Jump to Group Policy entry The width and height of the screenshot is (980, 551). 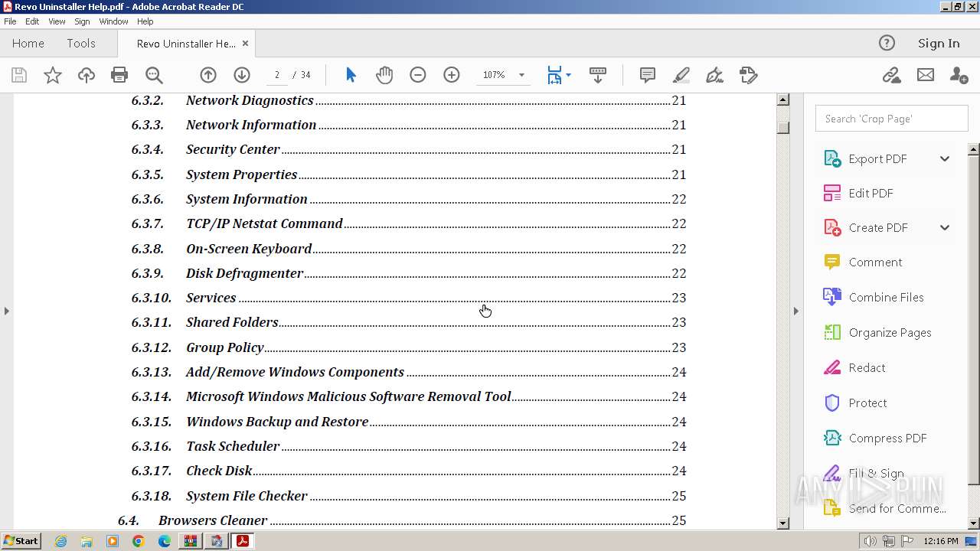coord(408,347)
